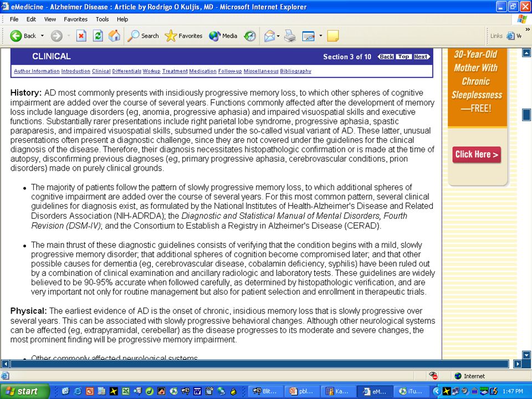Image resolution: width=532 pixels, height=399 pixels.
Task: Open the Tools menu
Action: point(102,19)
